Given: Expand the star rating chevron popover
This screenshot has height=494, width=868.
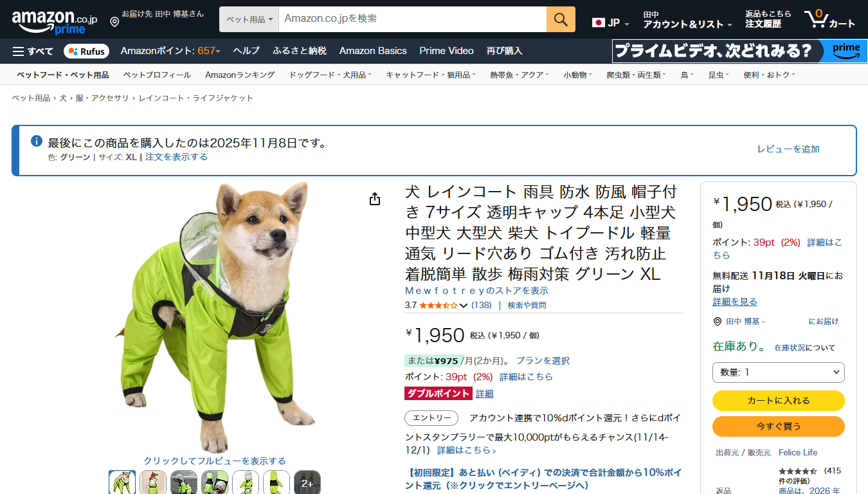Looking at the screenshot, I should point(464,306).
